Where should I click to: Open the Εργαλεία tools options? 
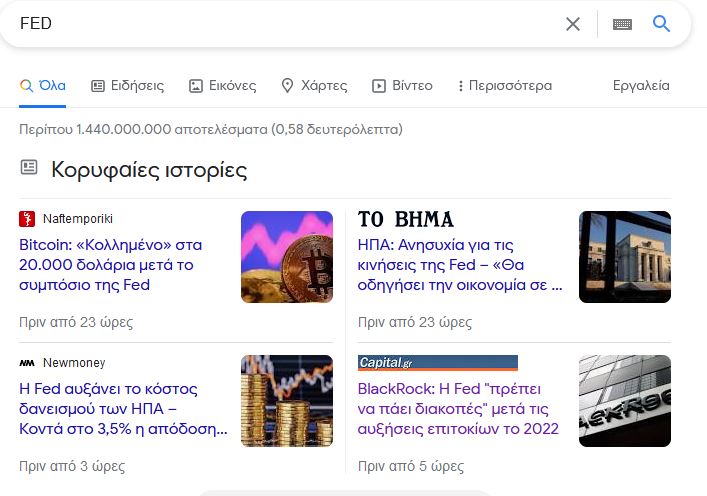[x=641, y=85]
